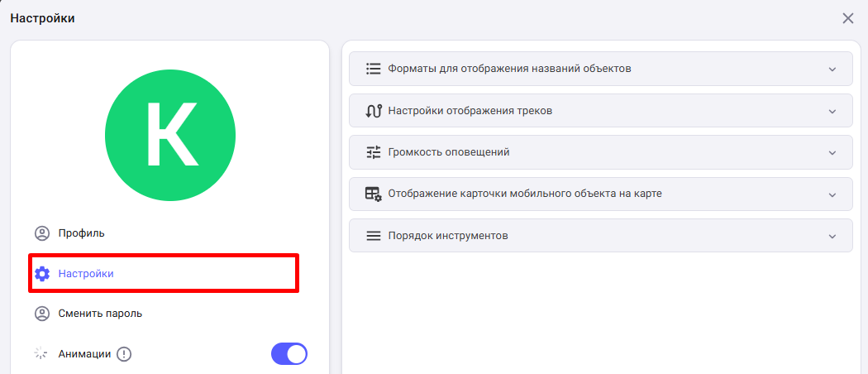Click the animations spinner icon
This screenshot has height=374, width=868.
click(x=41, y=353)
